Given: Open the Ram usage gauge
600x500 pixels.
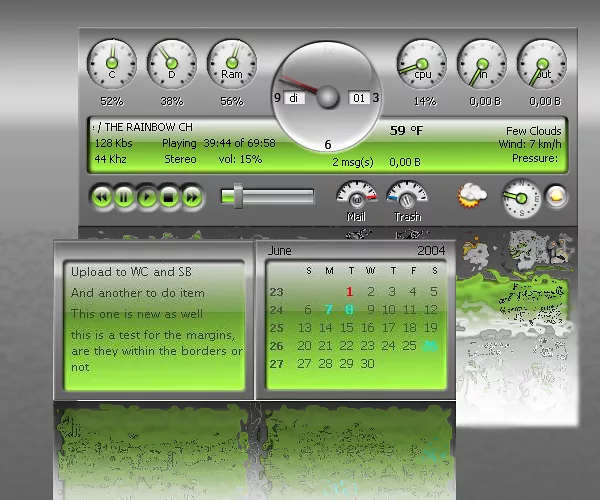Looking at the screenshot, I should coord(231,64).
